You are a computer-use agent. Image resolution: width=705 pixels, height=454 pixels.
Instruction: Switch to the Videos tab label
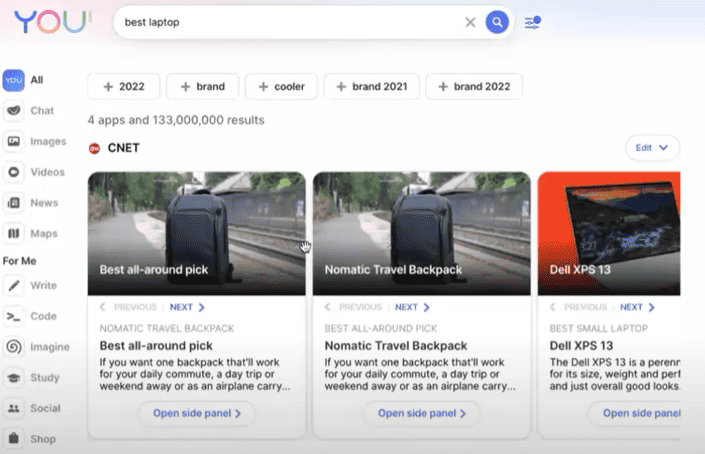tap(48, 172)
